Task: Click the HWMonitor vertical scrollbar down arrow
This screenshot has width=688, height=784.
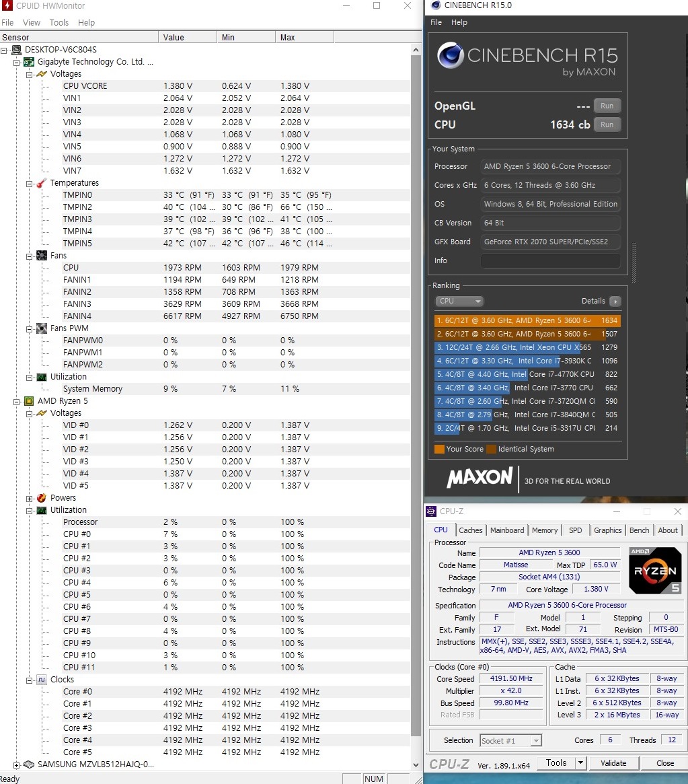Action: click(x=416, y=765)
